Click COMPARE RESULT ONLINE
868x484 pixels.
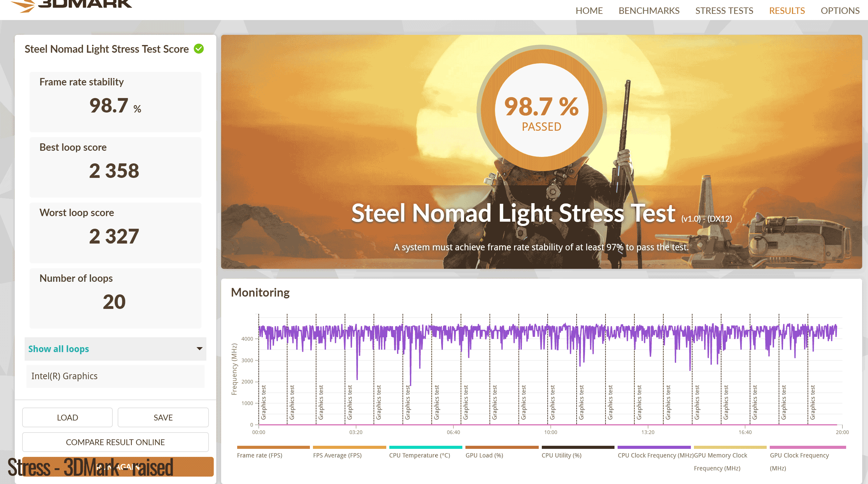(115, 442)
